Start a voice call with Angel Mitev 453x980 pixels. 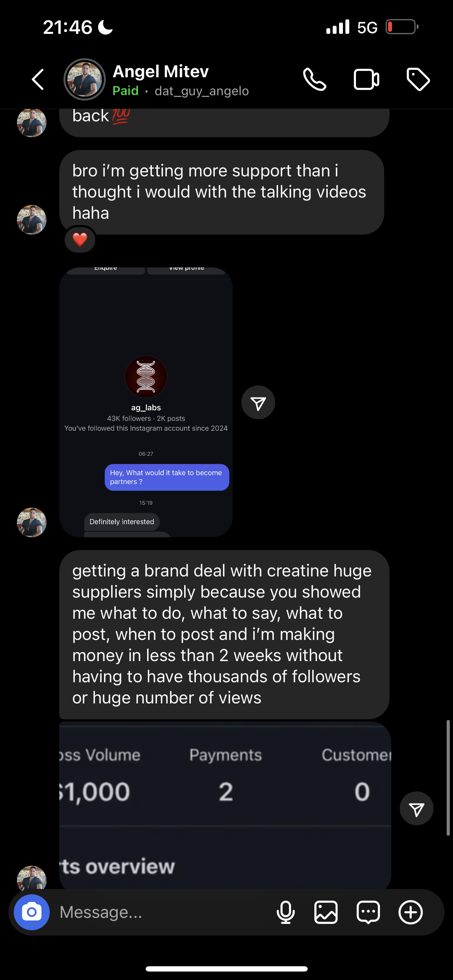315,79
